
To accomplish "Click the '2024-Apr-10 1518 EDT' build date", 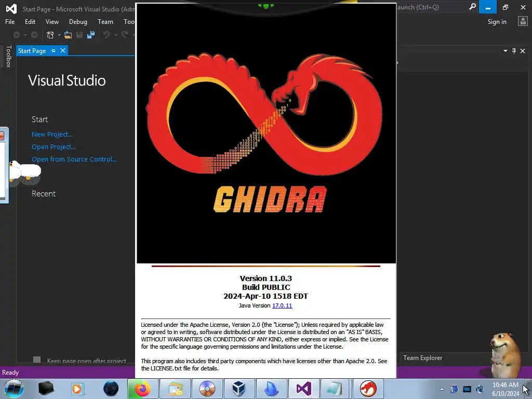I will click(265, 296).
